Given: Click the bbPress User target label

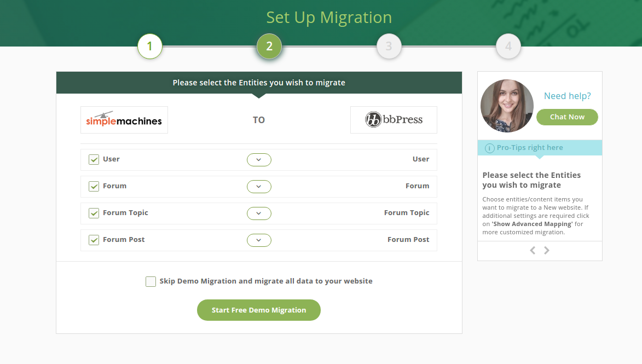Looking at the screenshot, I should 421,159.
